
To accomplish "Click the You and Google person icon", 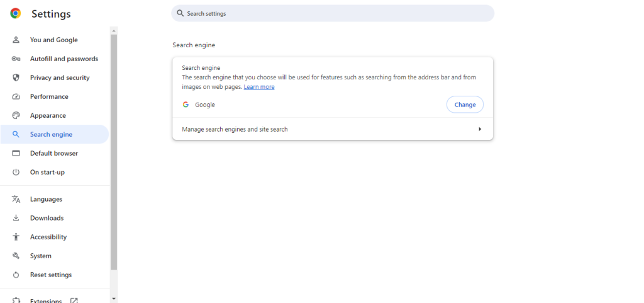I will (16, 40).
